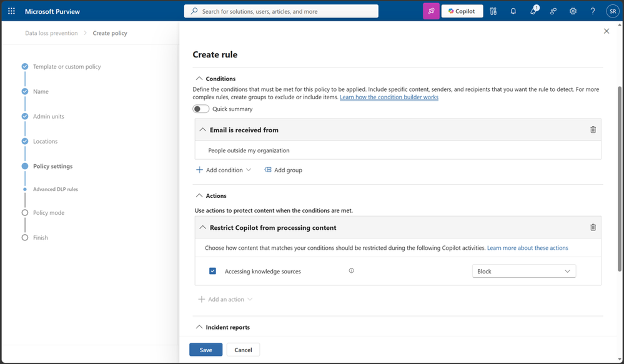This screenshot has width=624, height=364.
Task: Uncheck Accessing knowledge sources checkbox
Action: [x=212, y=271]
